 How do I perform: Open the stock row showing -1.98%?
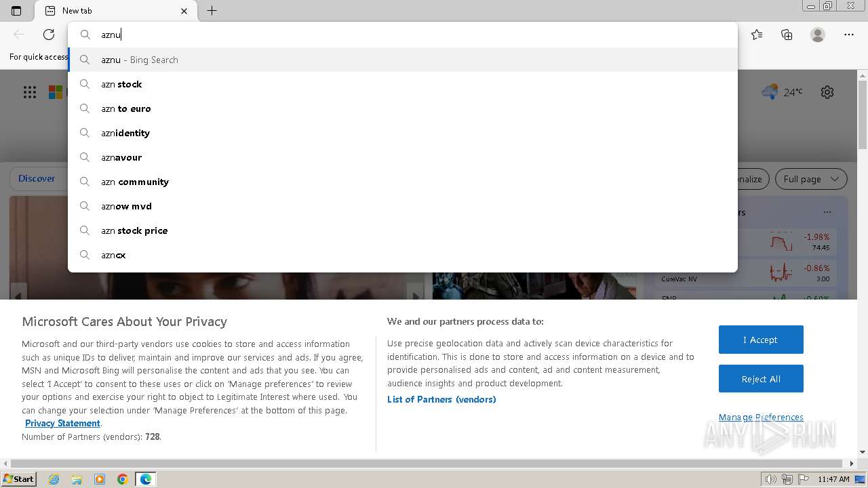pos(746,242)
